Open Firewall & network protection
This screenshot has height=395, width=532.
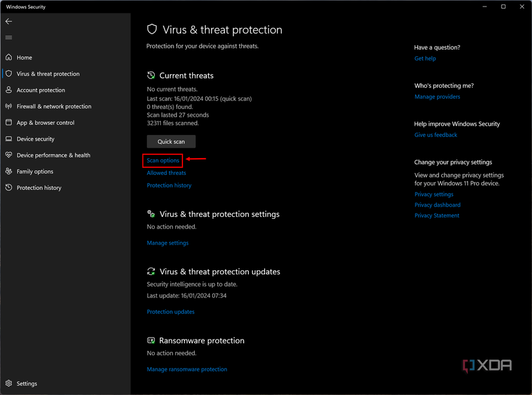[x=54, y=106]
